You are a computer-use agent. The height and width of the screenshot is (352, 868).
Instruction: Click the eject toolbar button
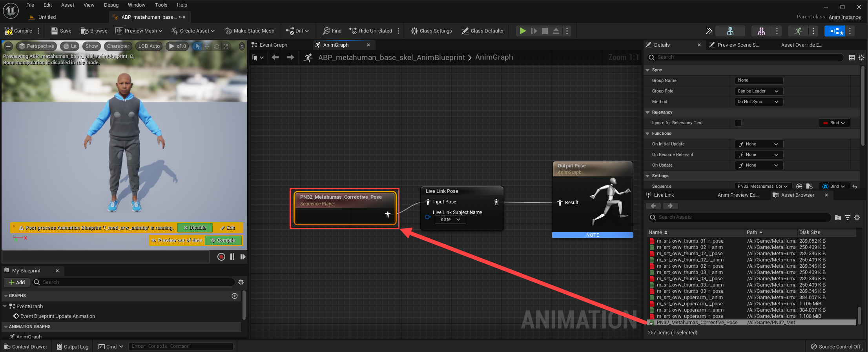coord(556,31)
